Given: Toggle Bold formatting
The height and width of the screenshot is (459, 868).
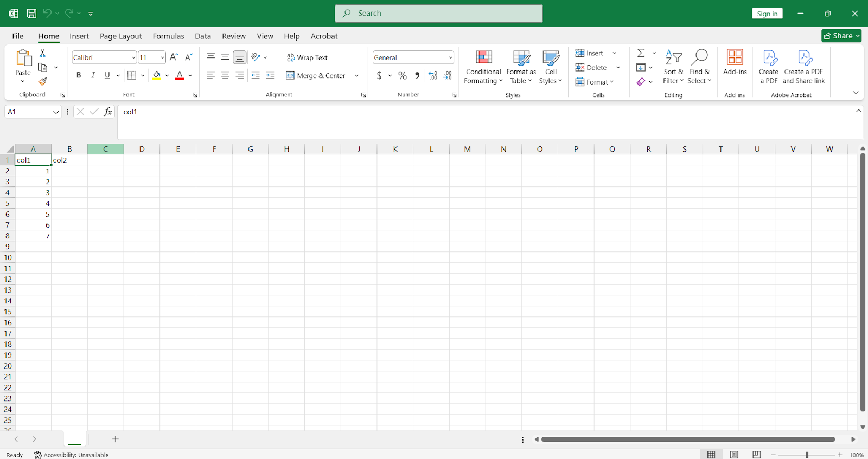Looking at the screenshot, I should (79, 75).
